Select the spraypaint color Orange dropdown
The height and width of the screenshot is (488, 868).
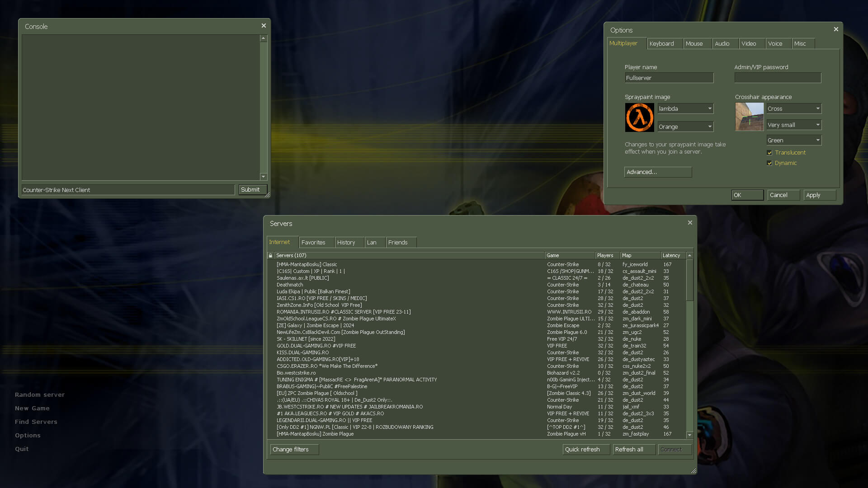685,126
